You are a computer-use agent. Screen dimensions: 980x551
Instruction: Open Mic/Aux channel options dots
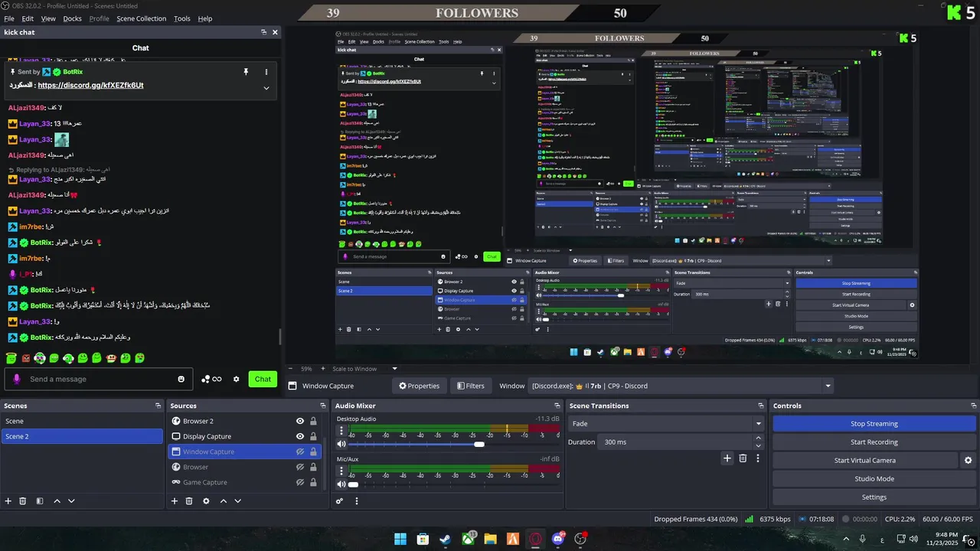point(341,472)
